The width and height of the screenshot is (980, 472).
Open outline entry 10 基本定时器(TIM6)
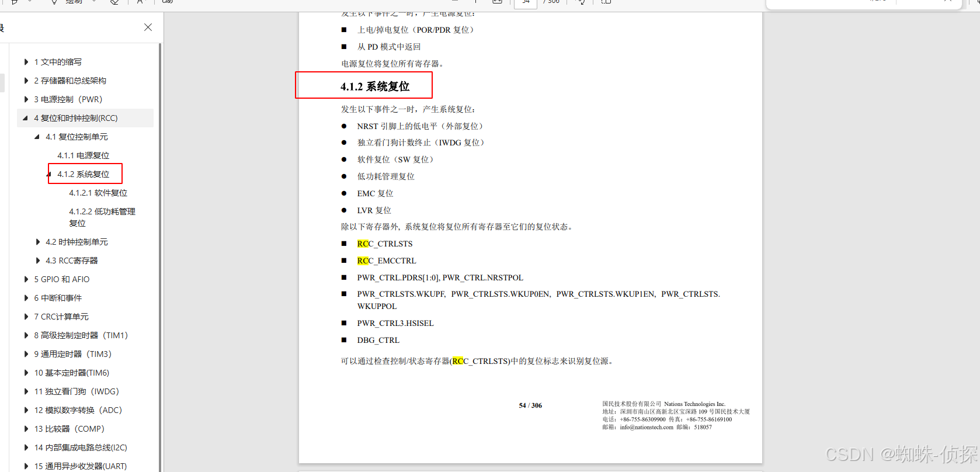[x=72, y=373]
